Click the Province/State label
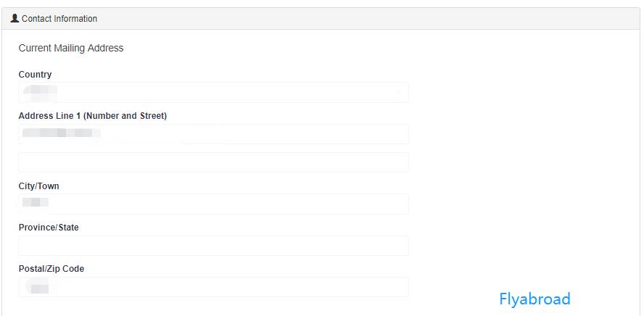Image resolution: width=644 pixels, height=316 pixels. tap(49, 228)
